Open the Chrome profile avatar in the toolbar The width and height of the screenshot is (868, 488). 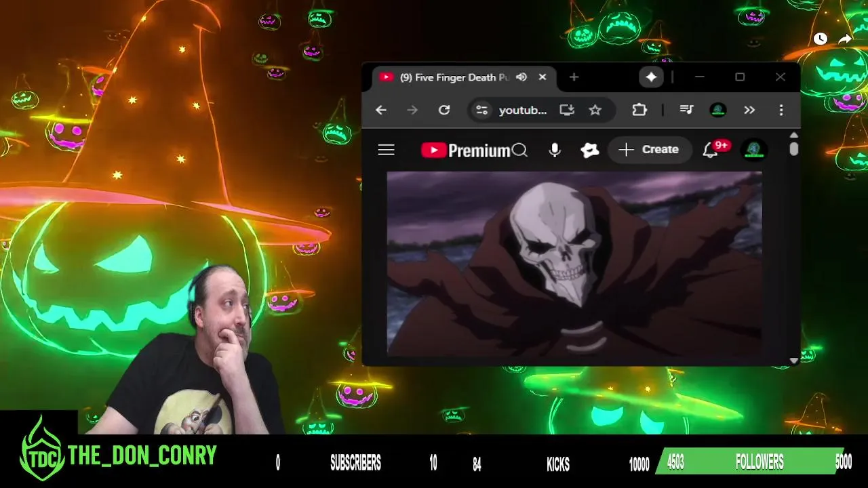point(718,110)
